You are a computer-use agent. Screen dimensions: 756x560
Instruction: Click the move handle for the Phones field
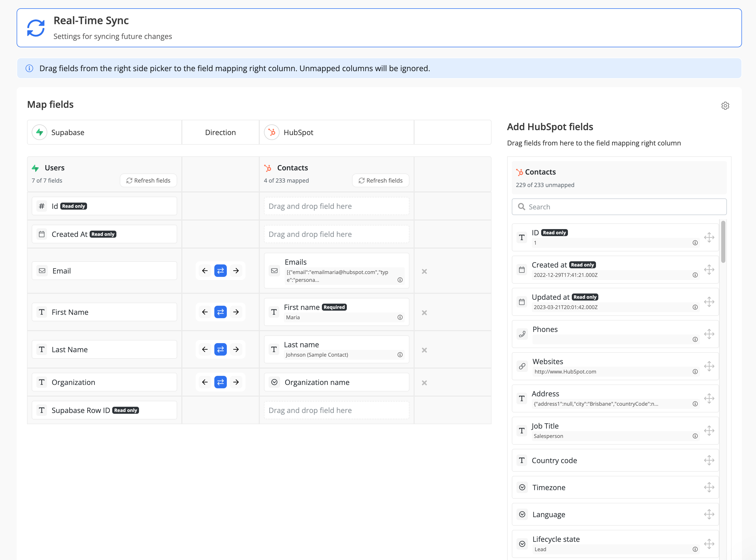point(709,334)
